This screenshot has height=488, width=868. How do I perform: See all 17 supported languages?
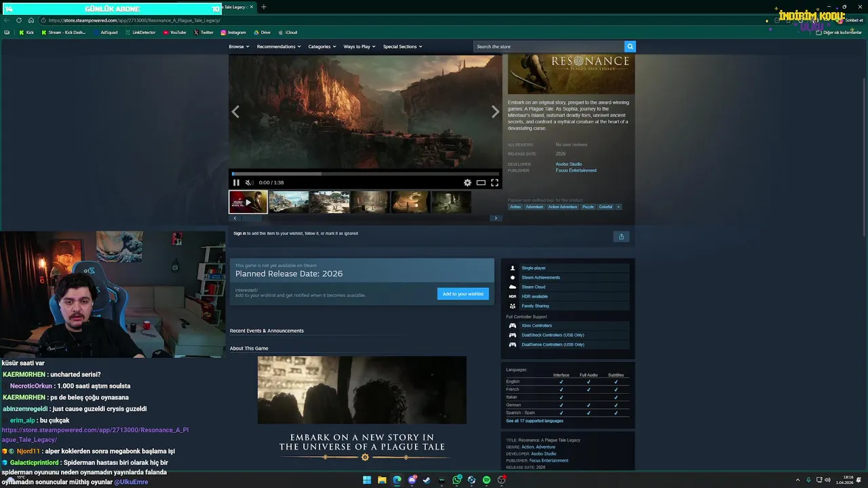pyautogui.click(x=534, y=421)
